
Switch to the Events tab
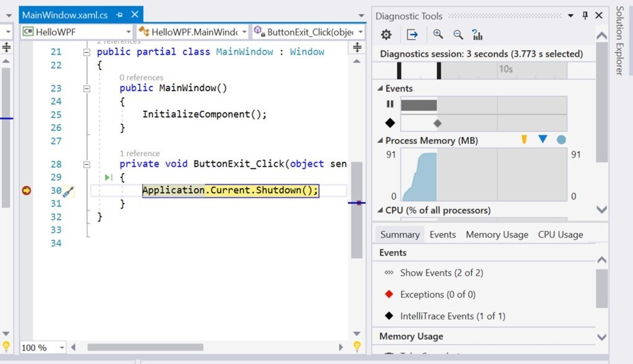pos(443,234)
